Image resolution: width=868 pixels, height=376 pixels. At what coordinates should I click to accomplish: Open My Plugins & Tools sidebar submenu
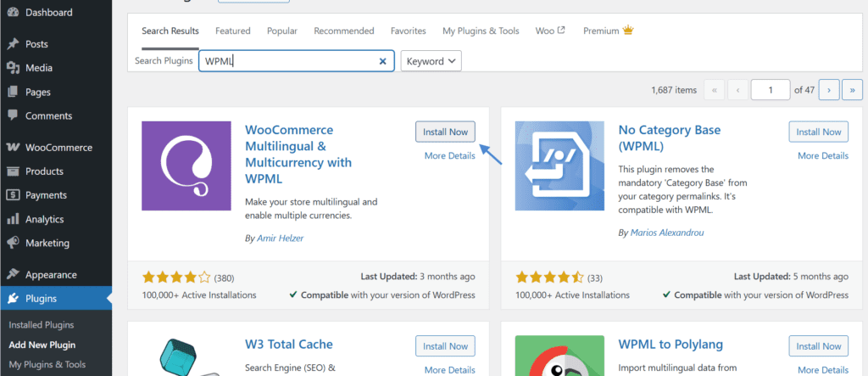pos(47,364)
